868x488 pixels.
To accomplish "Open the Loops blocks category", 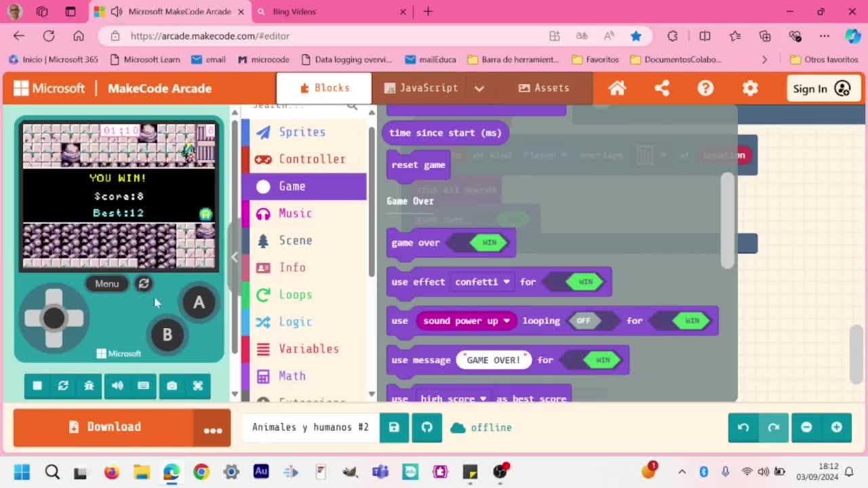I will [x=304, y=295].
